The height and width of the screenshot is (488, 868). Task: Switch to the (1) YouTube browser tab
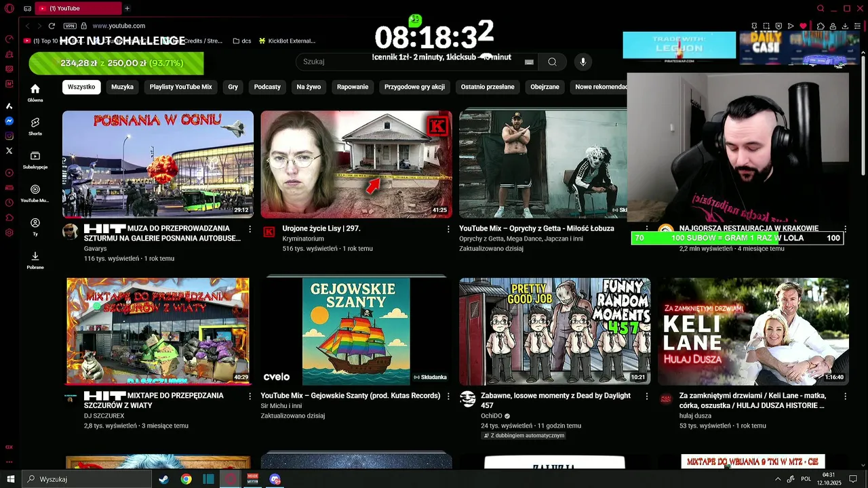point(77,8)
